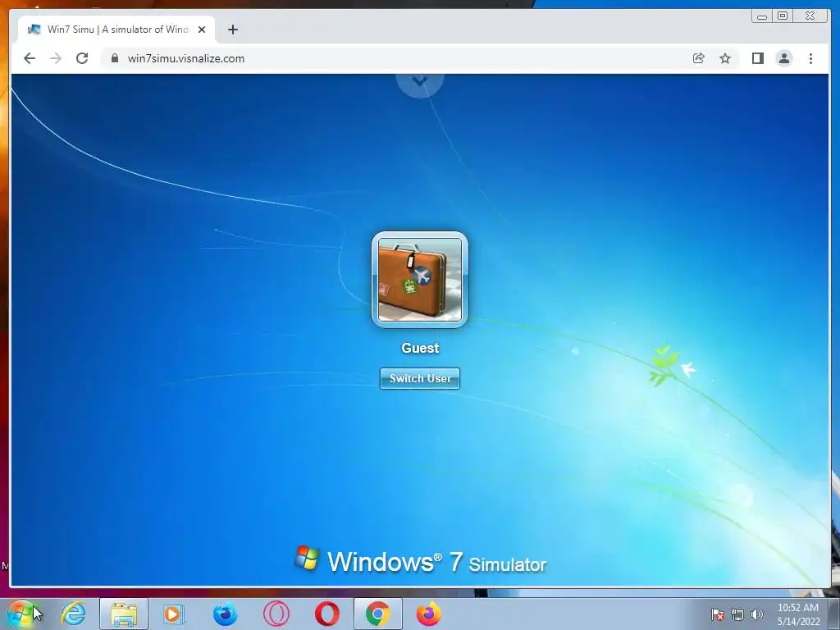Open Action Center flag tray icon
The height and width of the screenshot is (630, 840).
pyautogui.click(x=717, y=615)
